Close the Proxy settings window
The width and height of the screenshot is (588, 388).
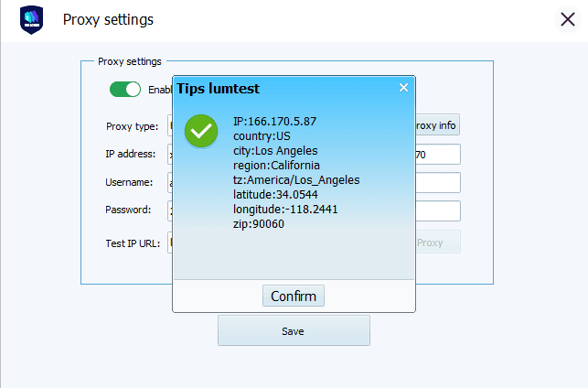[566, 20]
